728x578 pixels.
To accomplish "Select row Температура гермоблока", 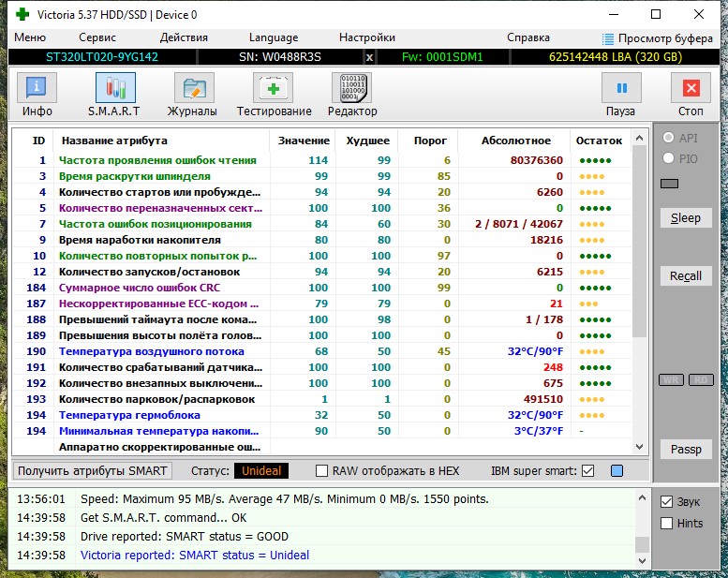I will coord(322,415).
